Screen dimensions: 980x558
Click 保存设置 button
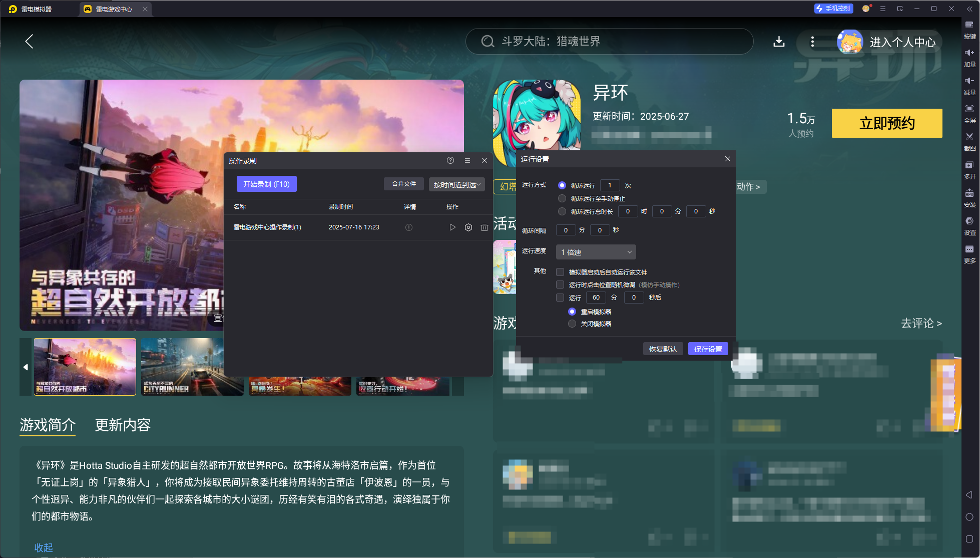[708, 349]
